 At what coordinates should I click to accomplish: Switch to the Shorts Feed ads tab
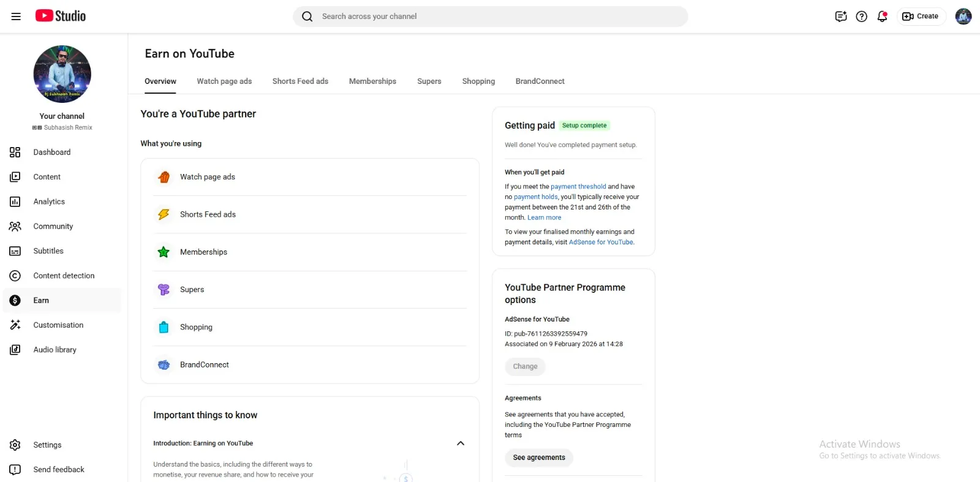click(300, 81)
